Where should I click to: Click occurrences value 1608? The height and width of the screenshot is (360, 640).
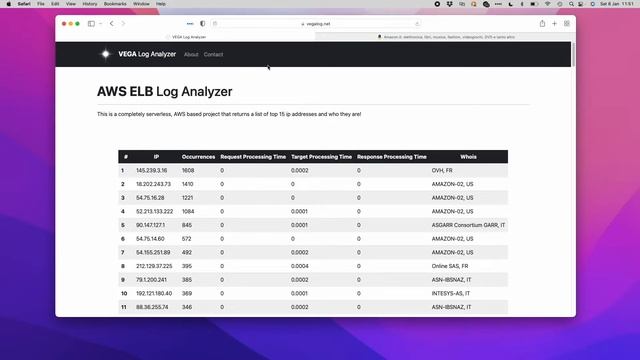tap(188, 170)
